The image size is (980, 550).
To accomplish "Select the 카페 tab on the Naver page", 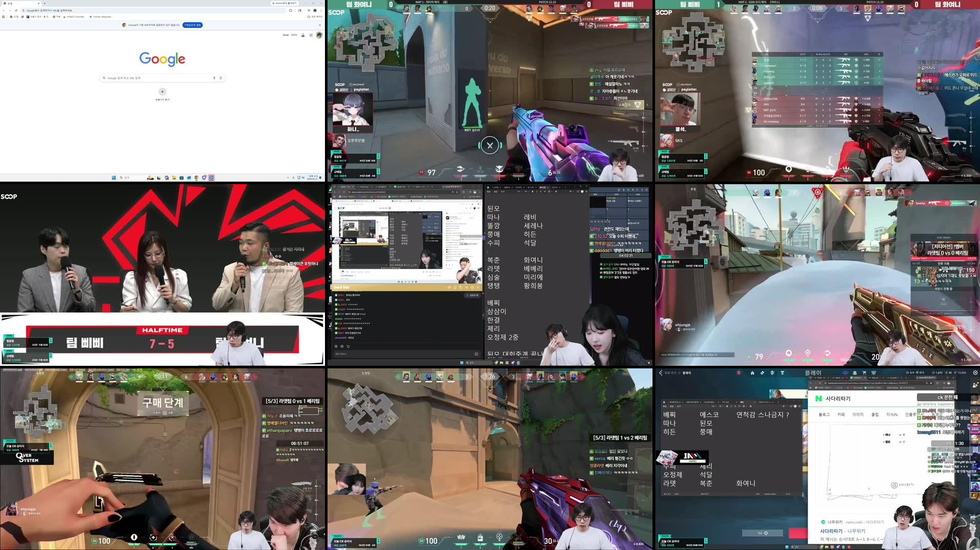I will point(841,414).
